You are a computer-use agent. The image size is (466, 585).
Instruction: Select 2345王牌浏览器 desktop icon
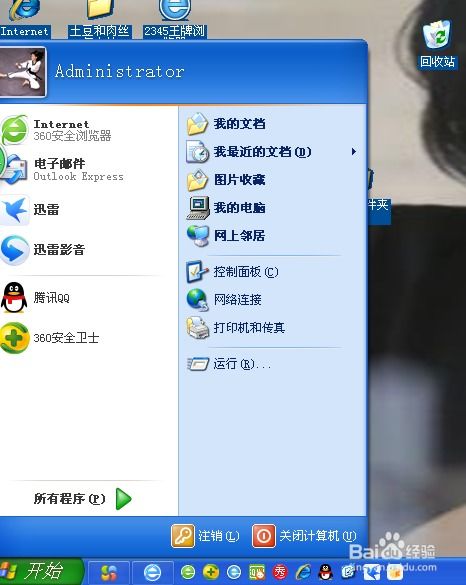[175, 19]
